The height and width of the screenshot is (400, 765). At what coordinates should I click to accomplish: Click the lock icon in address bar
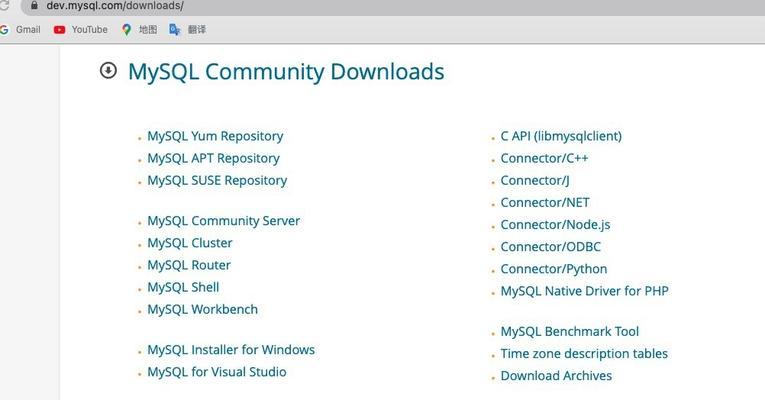(x=34, y=5)
